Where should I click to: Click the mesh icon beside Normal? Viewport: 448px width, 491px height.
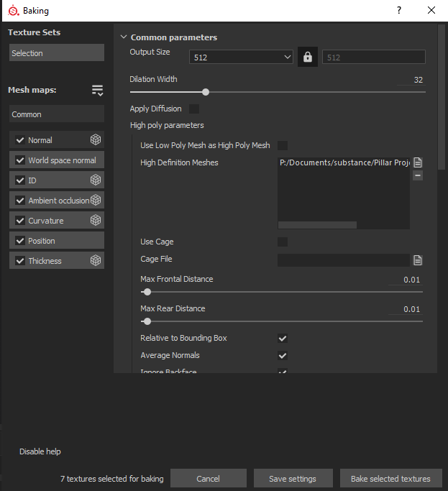pos(96,139)
